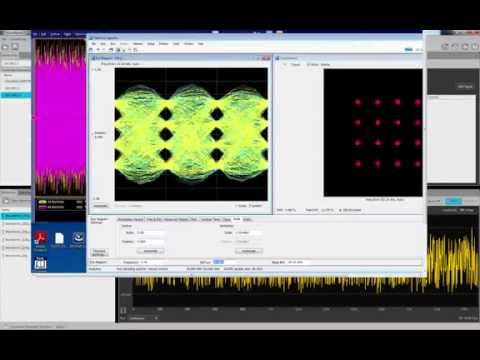Open the File menu in the background scope window
The height and width of the screenshot is (360, 480).
(36, 34)
